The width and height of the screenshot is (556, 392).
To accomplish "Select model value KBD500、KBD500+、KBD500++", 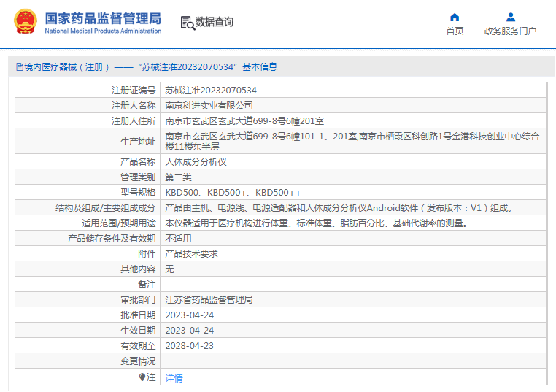I will (x=233, y=193).
